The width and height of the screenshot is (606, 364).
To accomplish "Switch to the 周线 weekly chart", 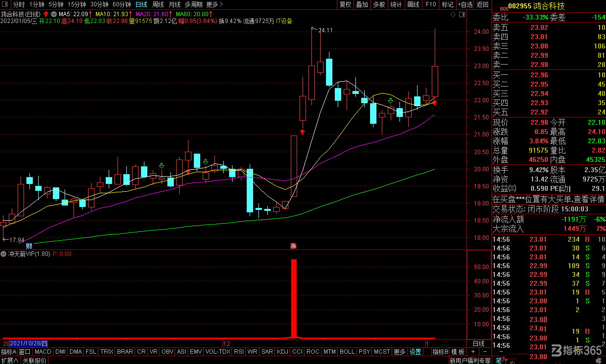I will pos(158,4).
